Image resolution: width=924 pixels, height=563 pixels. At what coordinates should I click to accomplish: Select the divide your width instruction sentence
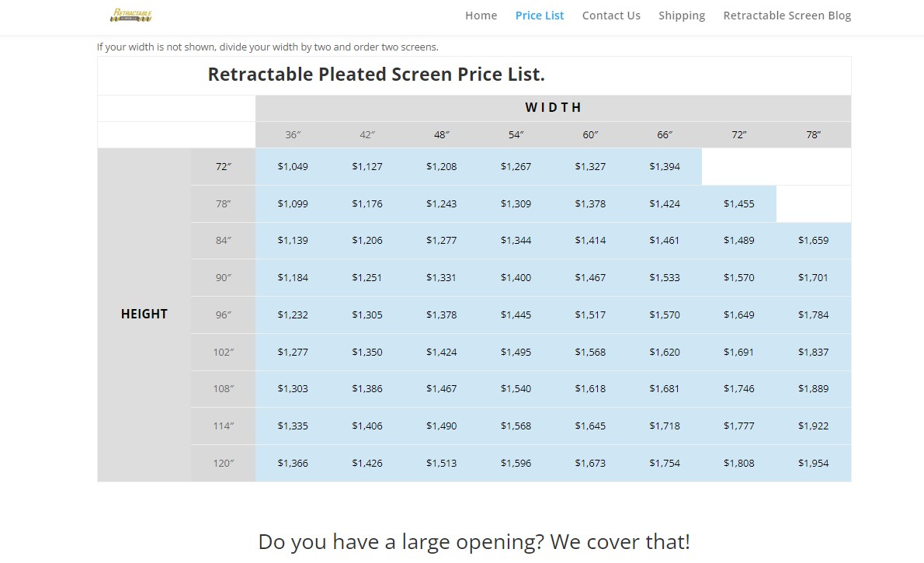(268, 47)
